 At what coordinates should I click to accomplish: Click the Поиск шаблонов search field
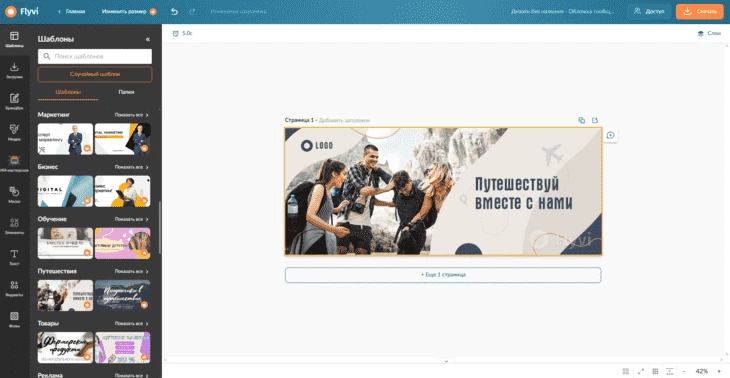pos(95,56)
